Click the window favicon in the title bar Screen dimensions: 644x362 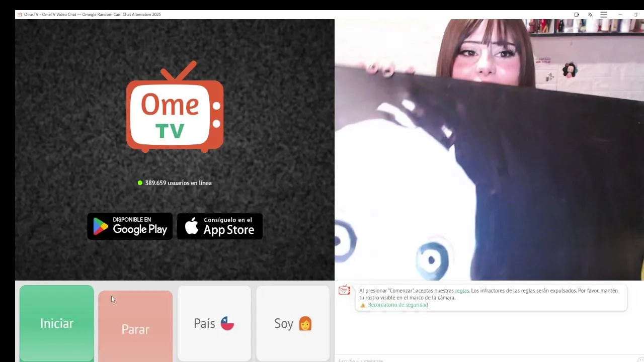coord(20,15)
